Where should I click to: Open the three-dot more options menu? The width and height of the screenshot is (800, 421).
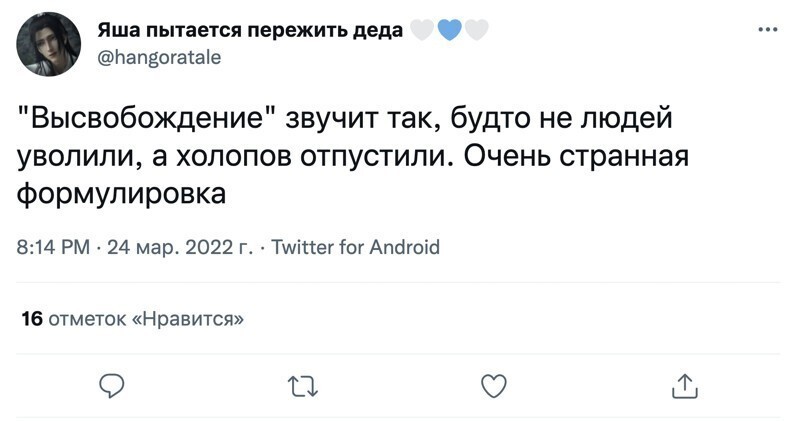767,29
